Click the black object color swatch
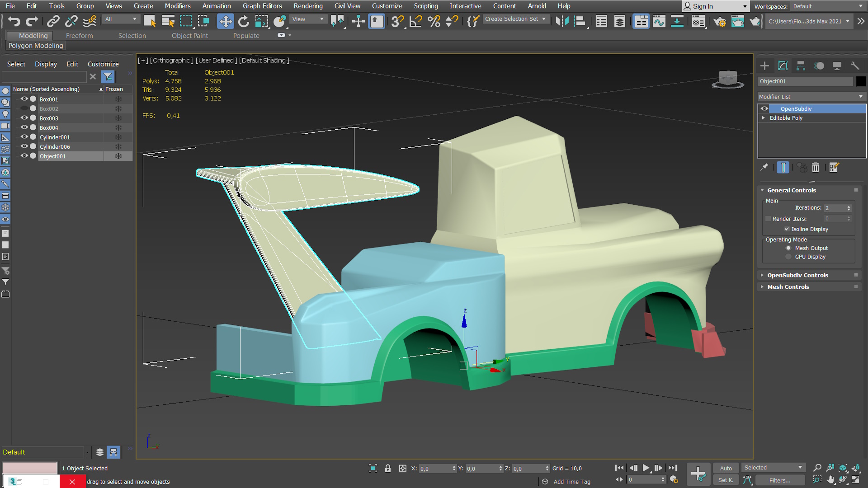Screen dimensions: 868x488 861,81
